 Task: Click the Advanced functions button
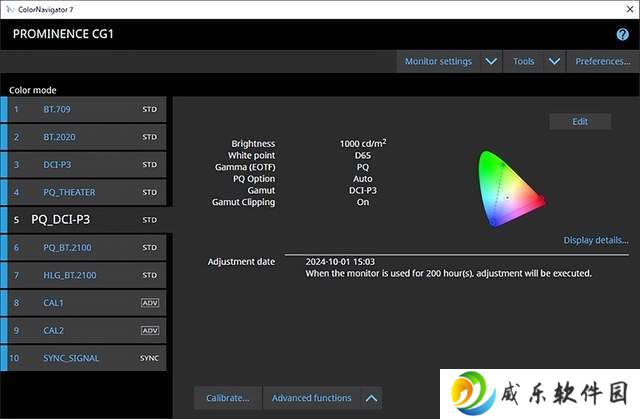[312, 398]
